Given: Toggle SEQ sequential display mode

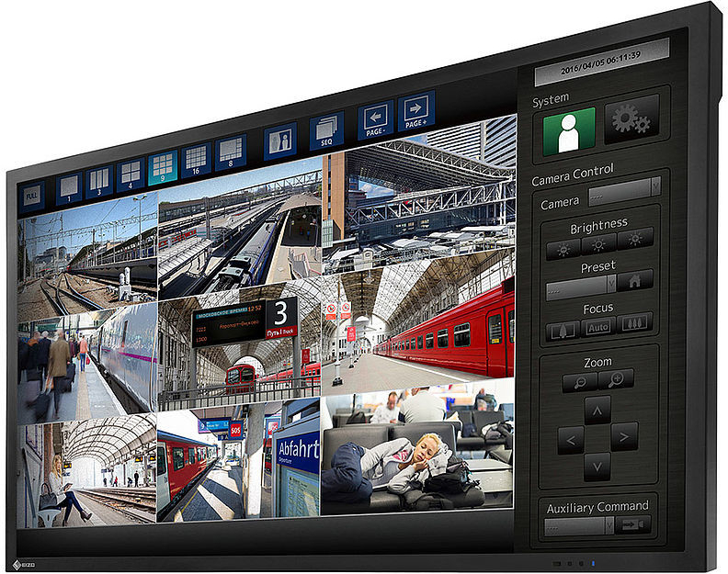Looking at the screenshot, I should [x=326, y=129].
